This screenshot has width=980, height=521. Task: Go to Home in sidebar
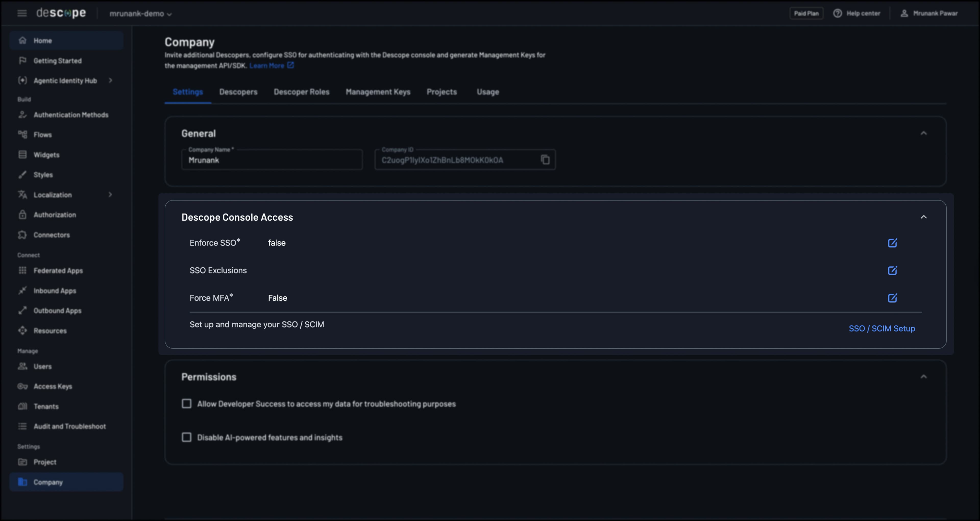tap(66, 40)
